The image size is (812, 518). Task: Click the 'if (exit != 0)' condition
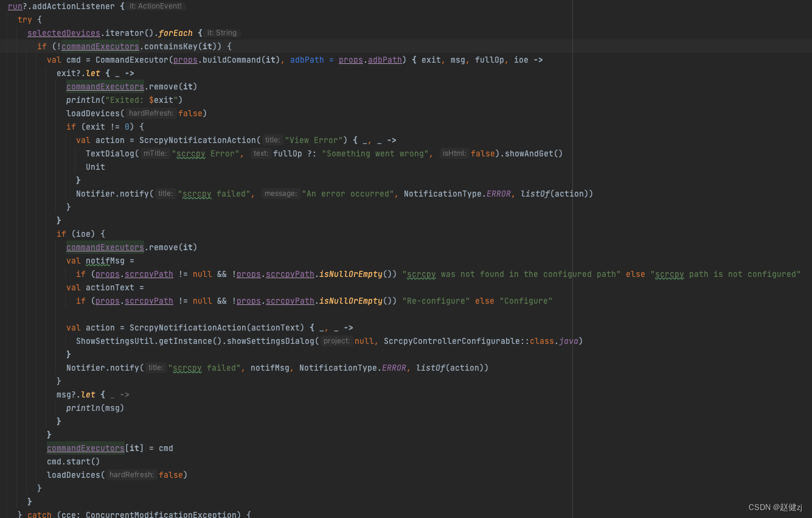click(105, 127)
